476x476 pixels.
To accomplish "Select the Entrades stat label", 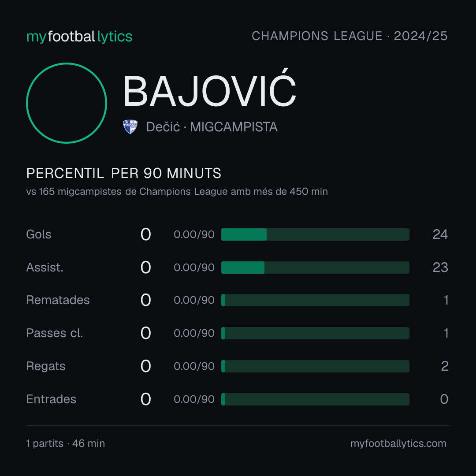I will click(51, 399).
